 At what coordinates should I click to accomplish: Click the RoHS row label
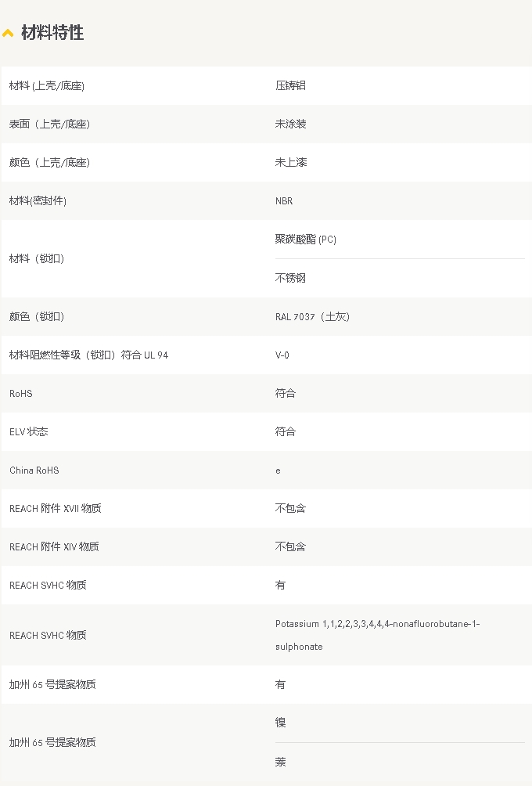point(21,394)
